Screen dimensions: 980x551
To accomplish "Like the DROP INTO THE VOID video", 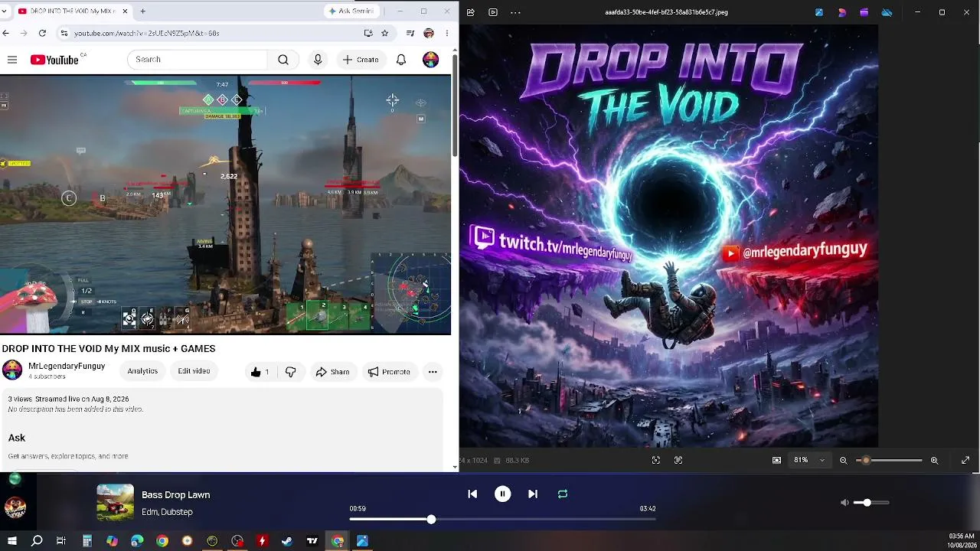I will (260, 372).
